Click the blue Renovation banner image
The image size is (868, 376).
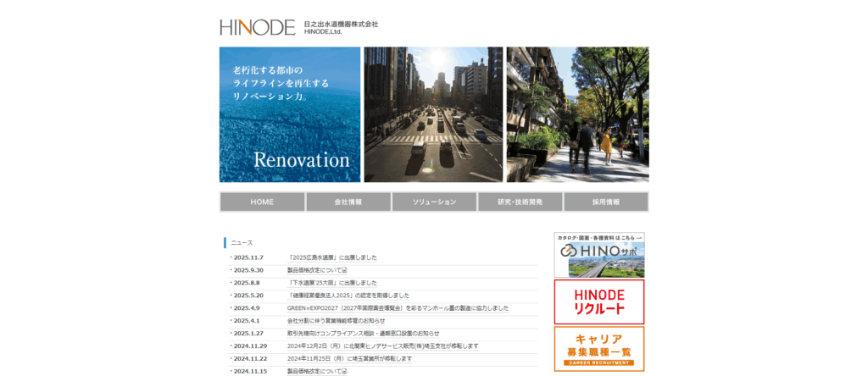coord(290,114)
